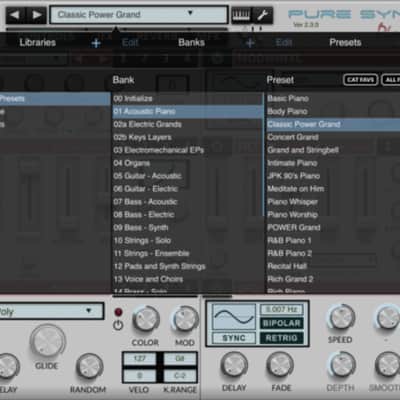Viewport: 400px width, 400px height.
Task: Select Classic Power Grand in preset list
Action: (x=333, y=124)
